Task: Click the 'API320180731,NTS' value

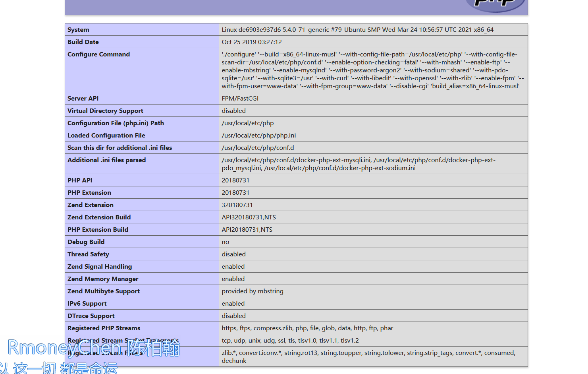Action: pos(249,217)
